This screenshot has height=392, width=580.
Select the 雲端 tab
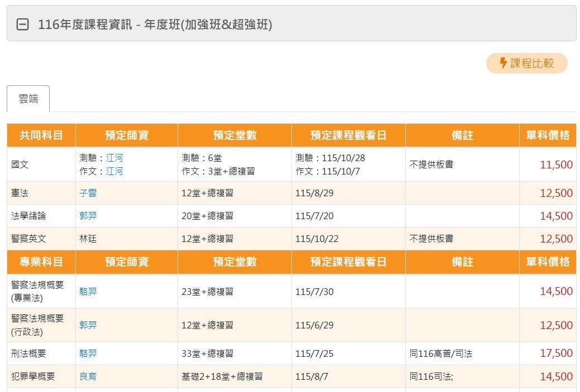point(28,99)
